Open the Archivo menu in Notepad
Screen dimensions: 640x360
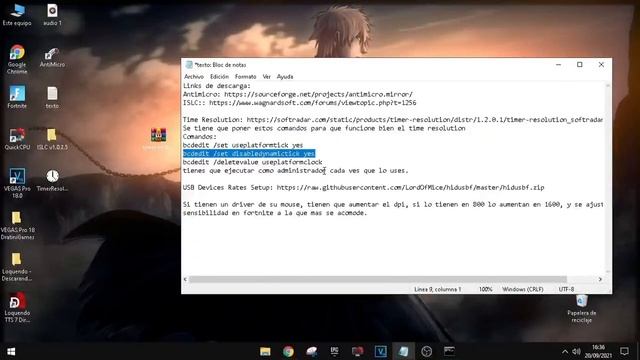click(x=194, y=77)
